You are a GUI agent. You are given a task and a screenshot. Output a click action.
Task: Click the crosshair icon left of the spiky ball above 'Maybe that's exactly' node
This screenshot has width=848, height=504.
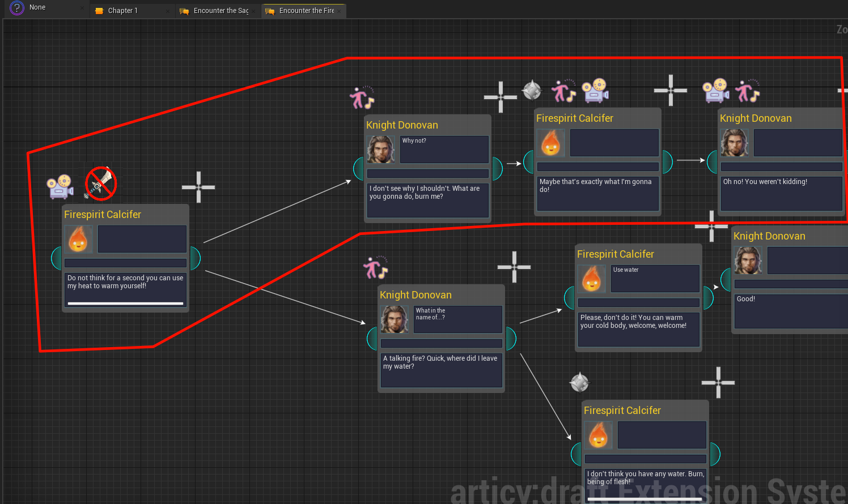point(501,97)
